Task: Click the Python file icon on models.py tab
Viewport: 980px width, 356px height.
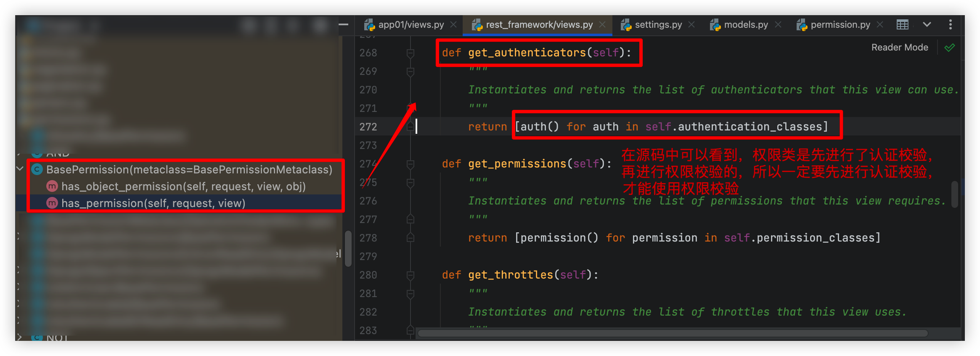Action: (x=715, y=25)
